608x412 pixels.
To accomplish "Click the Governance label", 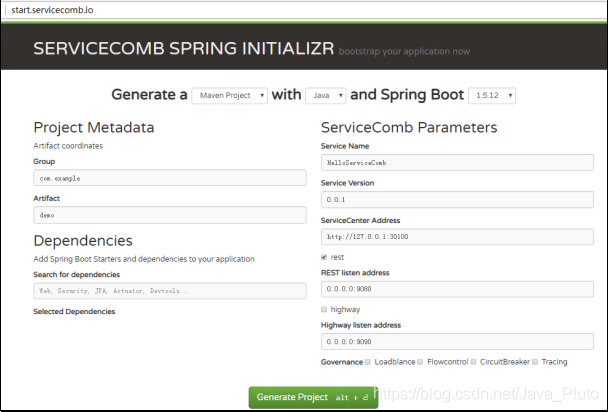I will (x=342, y=362).
